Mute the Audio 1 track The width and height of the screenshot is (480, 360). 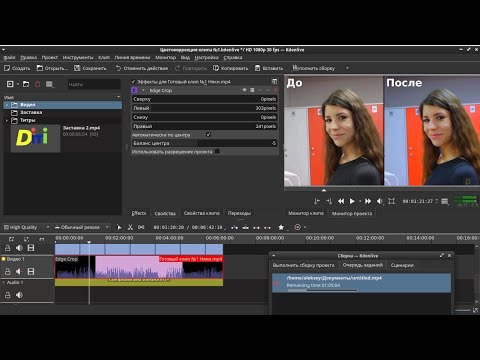click(19, 295)
